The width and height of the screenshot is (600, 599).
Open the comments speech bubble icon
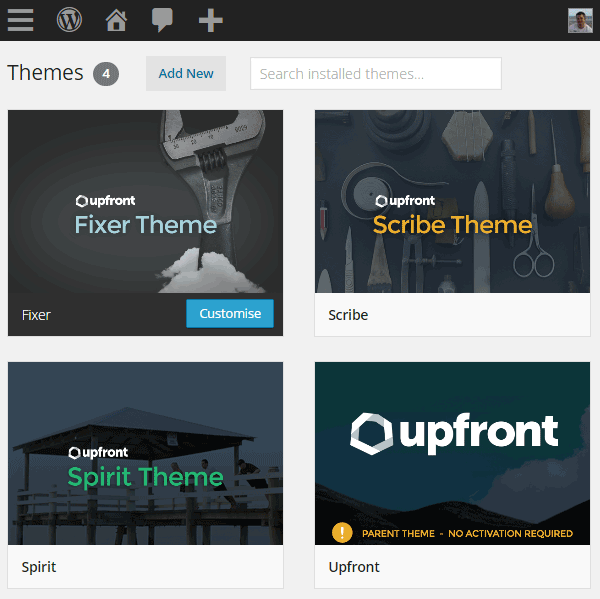162,20
